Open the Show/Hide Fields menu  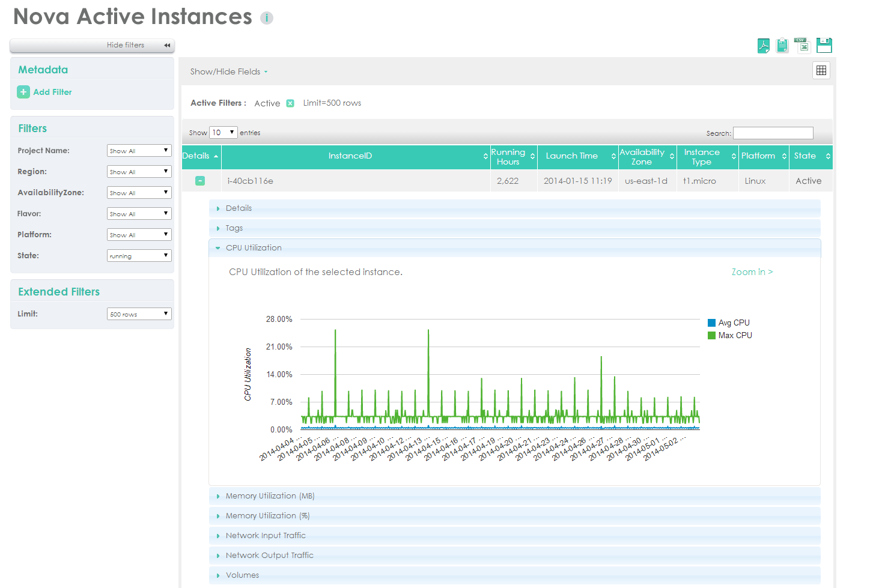click(x=228, y=71)
